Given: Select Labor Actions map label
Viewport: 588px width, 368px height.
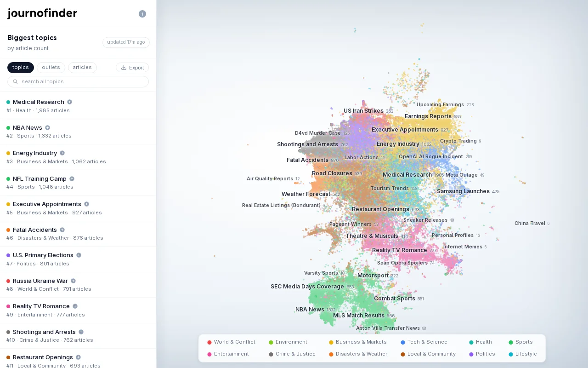Looking at the screenshot, I should (x=362, y=157).
